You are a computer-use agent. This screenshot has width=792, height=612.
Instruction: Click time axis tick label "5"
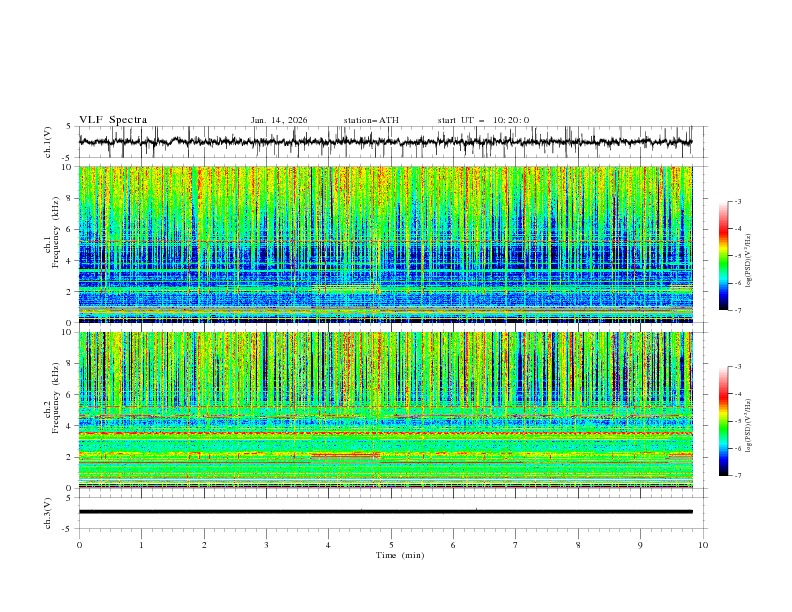pos(391,545)
